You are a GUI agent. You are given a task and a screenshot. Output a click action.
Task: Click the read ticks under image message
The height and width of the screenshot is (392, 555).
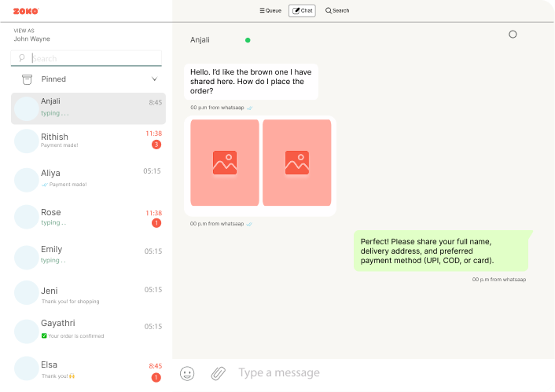(x=249, y=224)
